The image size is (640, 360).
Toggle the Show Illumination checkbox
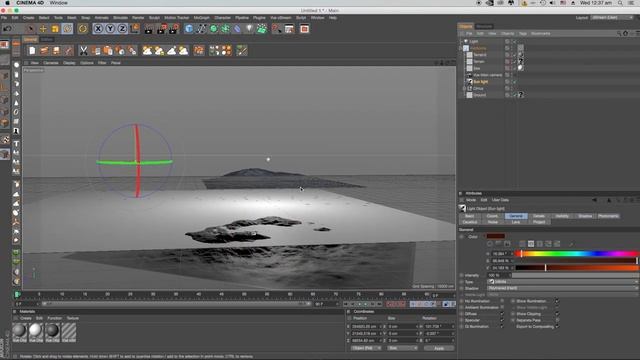556,301
